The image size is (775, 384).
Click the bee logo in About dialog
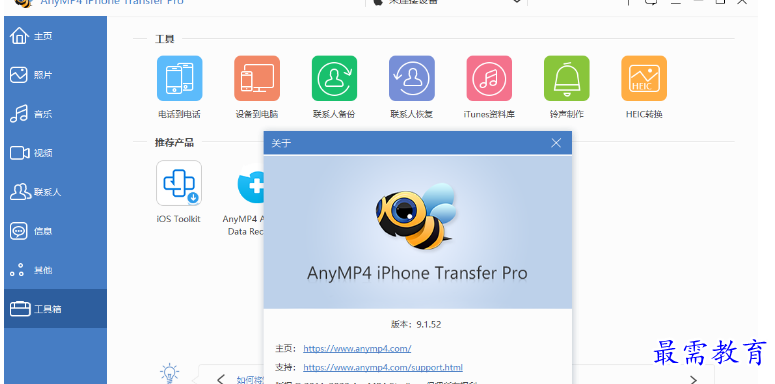coord(415,216)
